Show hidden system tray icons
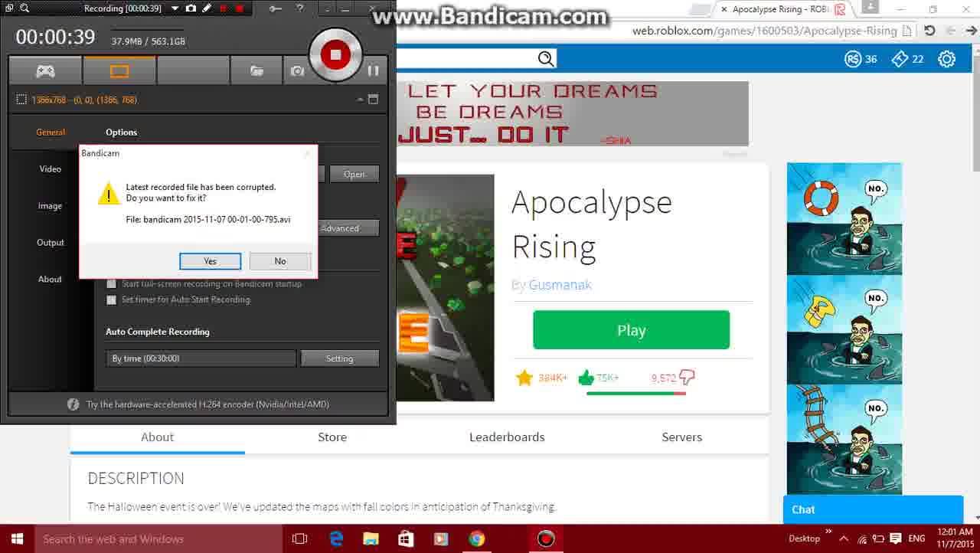Image resolution: width=980 pixels, height=553 pixels. click(x=844, y=538)
